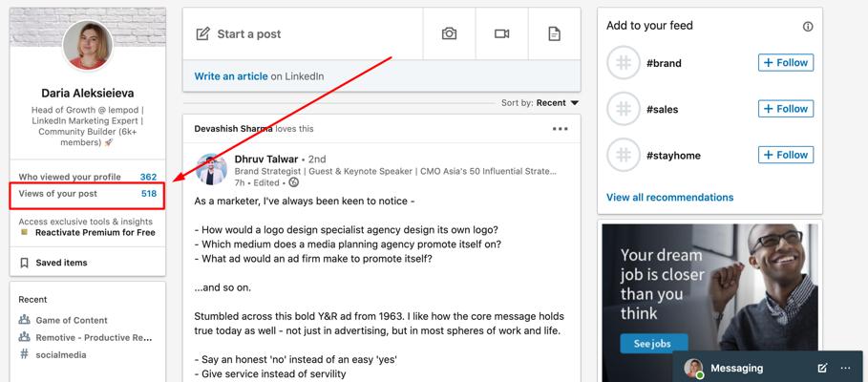This screenshot has width=868, height=382.
Task: Click View all recommendations link
Action: point(669,198)
